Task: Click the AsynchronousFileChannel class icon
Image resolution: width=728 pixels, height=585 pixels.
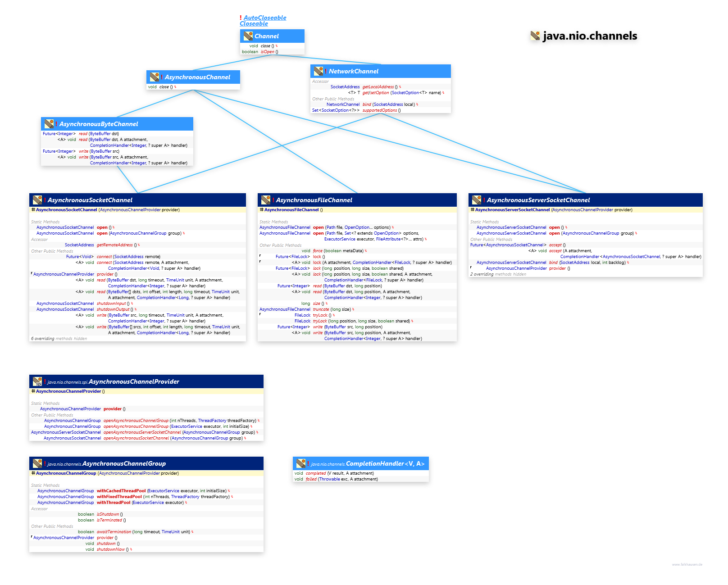Action: point(266,200)
